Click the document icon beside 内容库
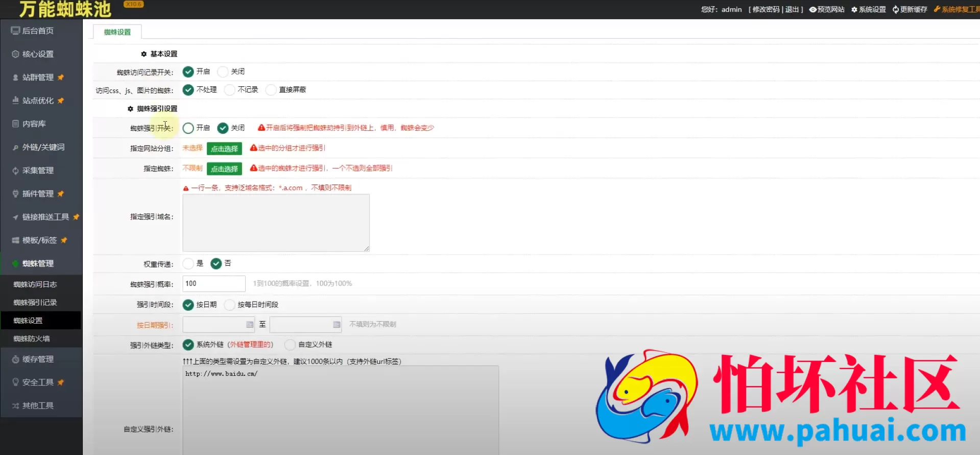 click(15, 124)
